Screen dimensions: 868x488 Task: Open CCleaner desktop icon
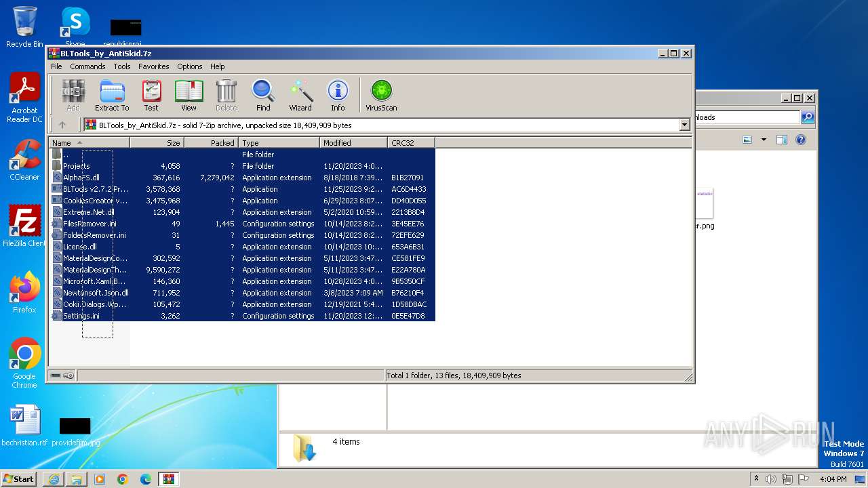coord(24,160)
